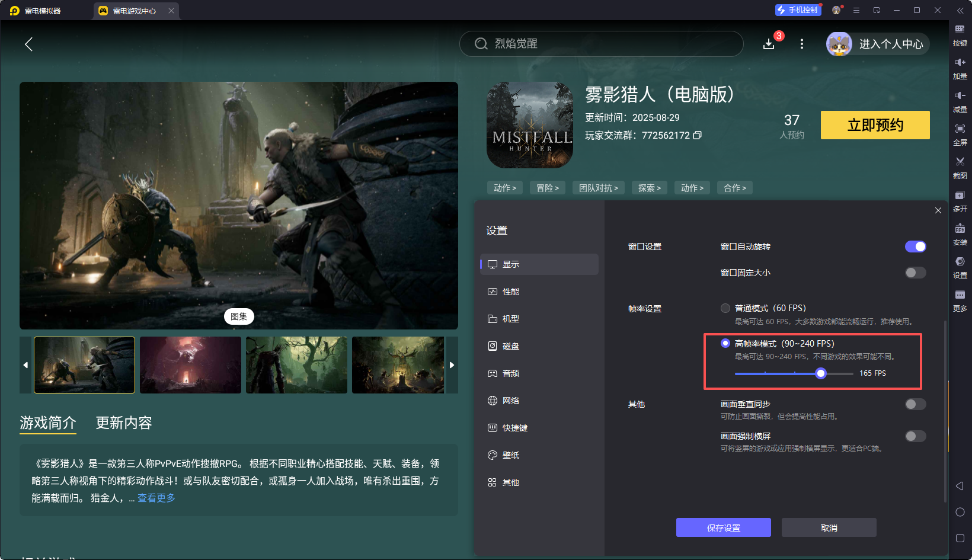Select 磁盘 settings category
Viewport: 972px width, 560px height.
coord(539,346)
